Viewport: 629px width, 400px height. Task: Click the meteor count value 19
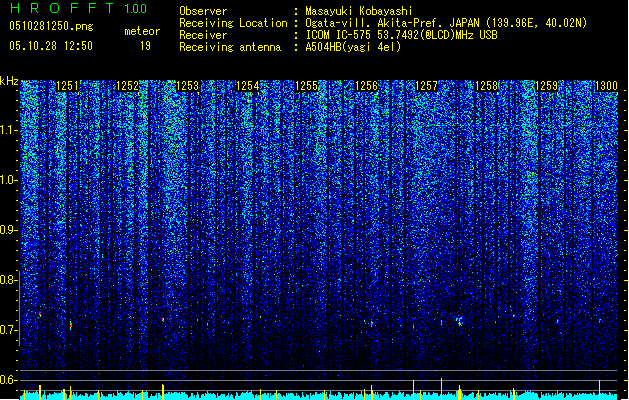(145, 46)
